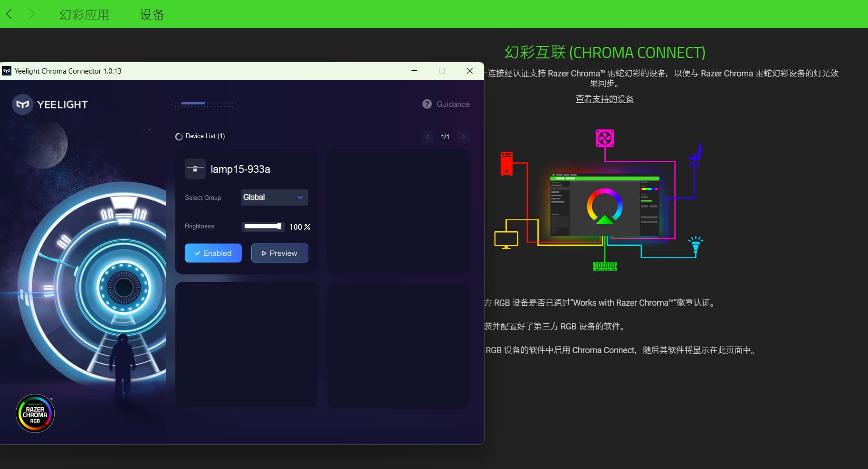Go forward using the forward arrow
The image size is (868, 469).
[32, 14]
